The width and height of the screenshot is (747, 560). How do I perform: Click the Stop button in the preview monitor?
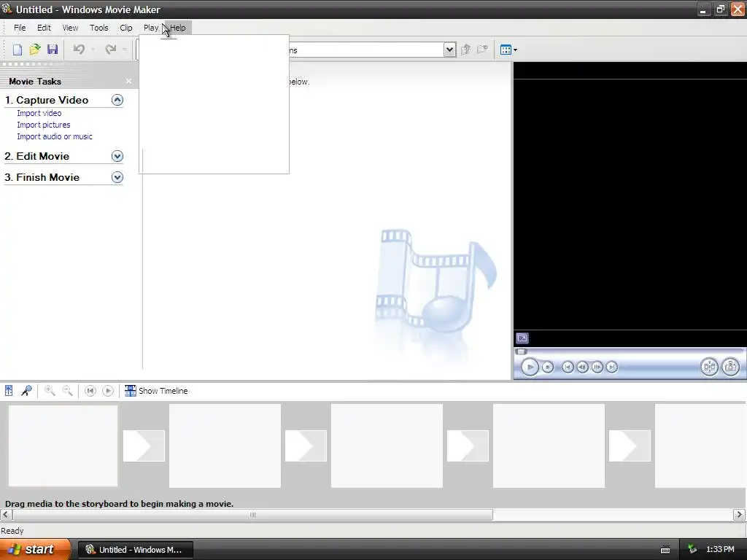pos(548,367)
